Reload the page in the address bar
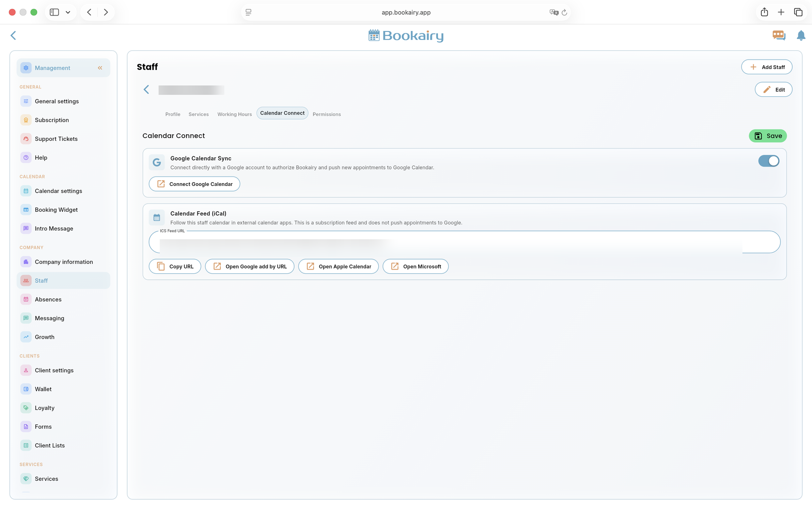Screen dimensions: 812x509 point(564,13)
